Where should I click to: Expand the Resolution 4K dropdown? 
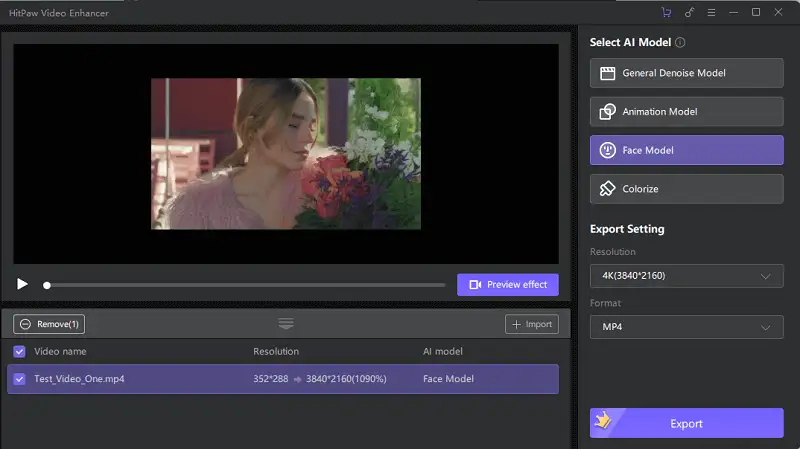click(x=686, y=276)
